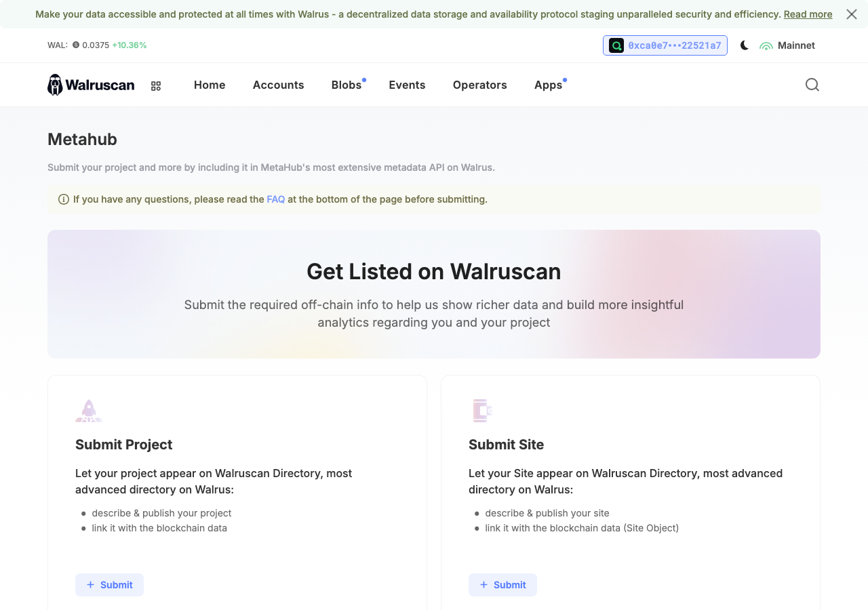Open the Operators page
The width and height of the screenshot is (868, 610).
click(480, 85)
